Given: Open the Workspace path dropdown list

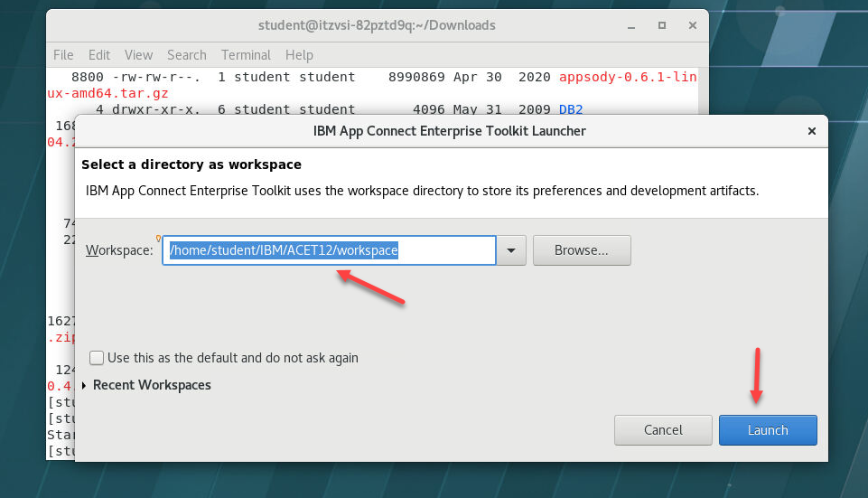Looking at the screenshot, I should tap(512, 250).
